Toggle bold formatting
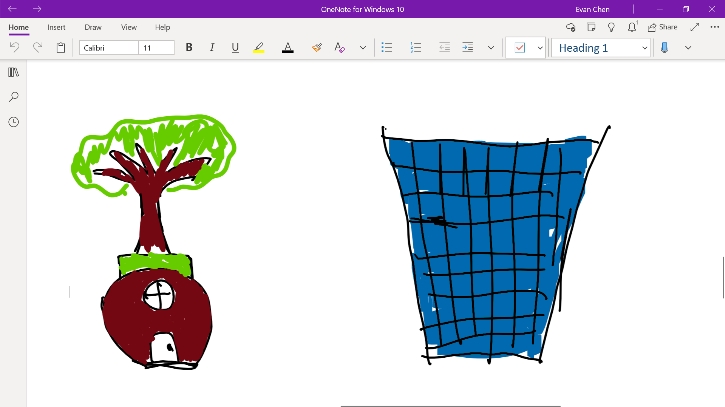 pos(189,47)
